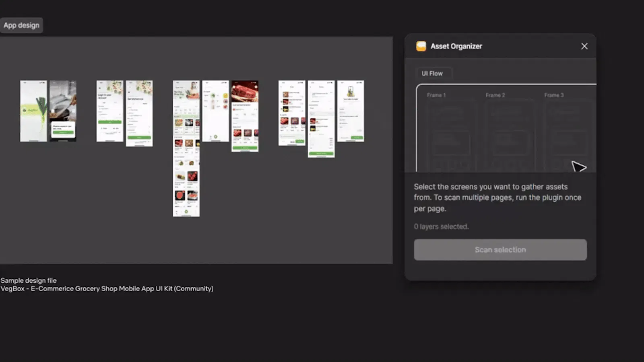Image resolution: width=644 pixels, height=362 pixels.
Task: Select the leek splash screen thumbnail
Action: point(33,111)
